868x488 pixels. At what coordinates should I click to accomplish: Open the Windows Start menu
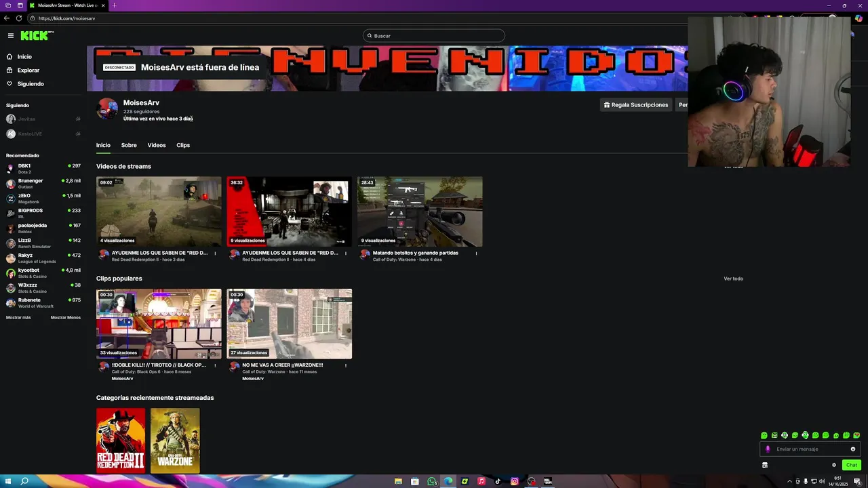(7, 481)
